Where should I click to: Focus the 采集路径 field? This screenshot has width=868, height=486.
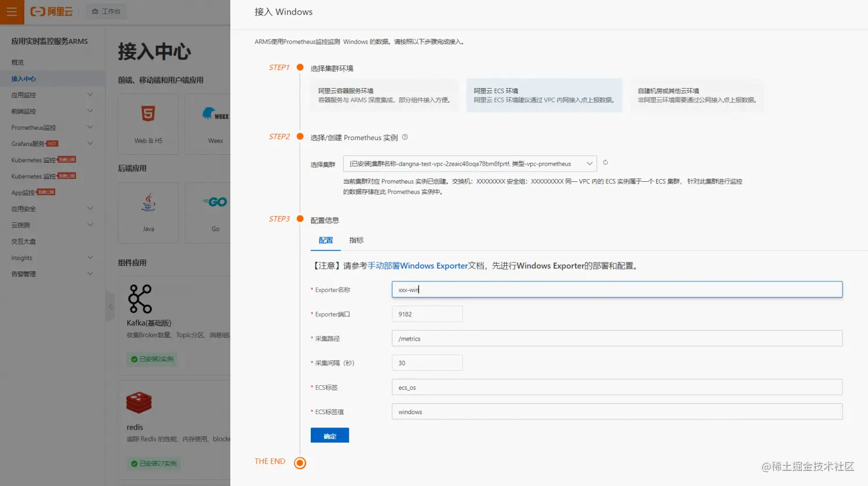point(617,338)
